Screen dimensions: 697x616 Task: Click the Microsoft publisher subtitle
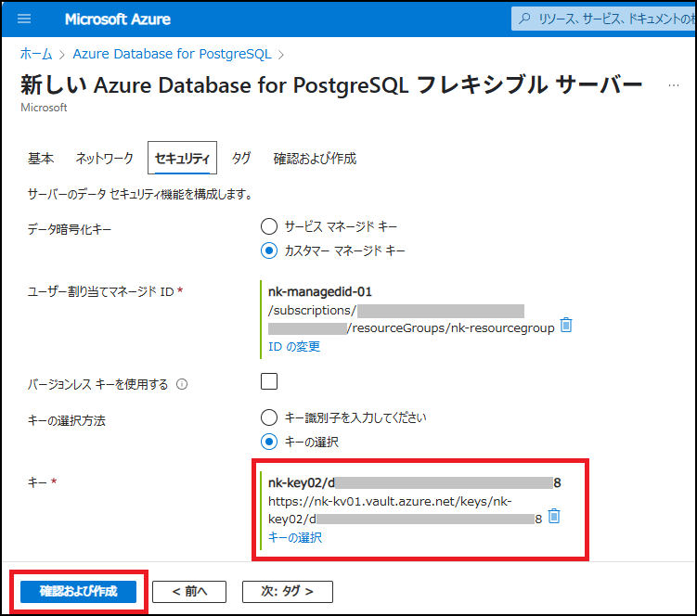44,108
